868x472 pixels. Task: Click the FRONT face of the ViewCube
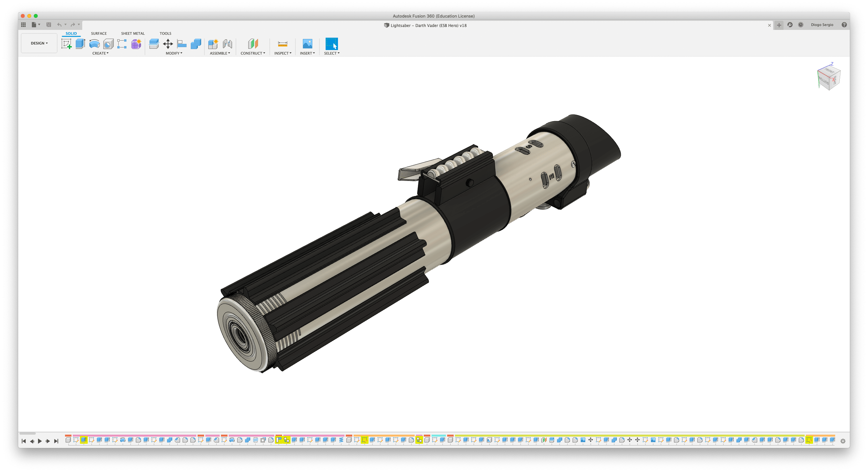pos(829,71)
